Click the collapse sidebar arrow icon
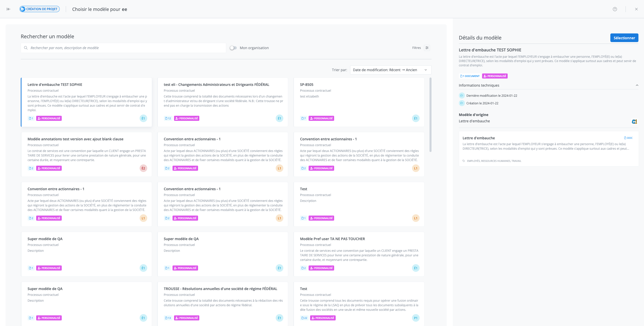This screenshot has height=326, width=644. (8, 9)
